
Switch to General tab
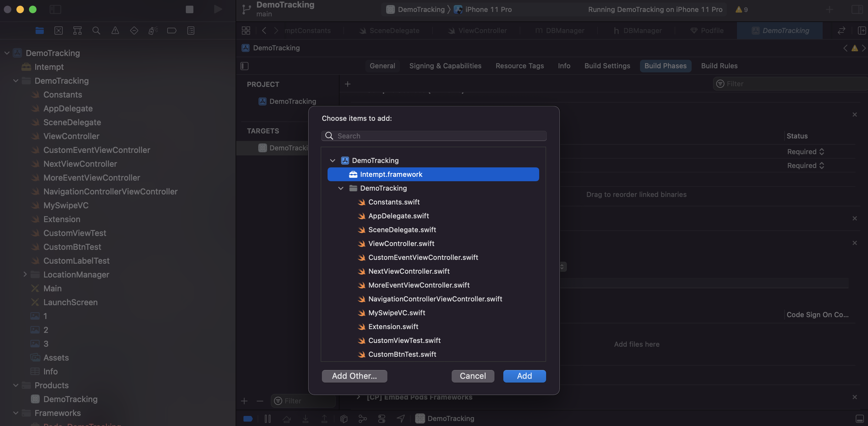pos(382,66)
